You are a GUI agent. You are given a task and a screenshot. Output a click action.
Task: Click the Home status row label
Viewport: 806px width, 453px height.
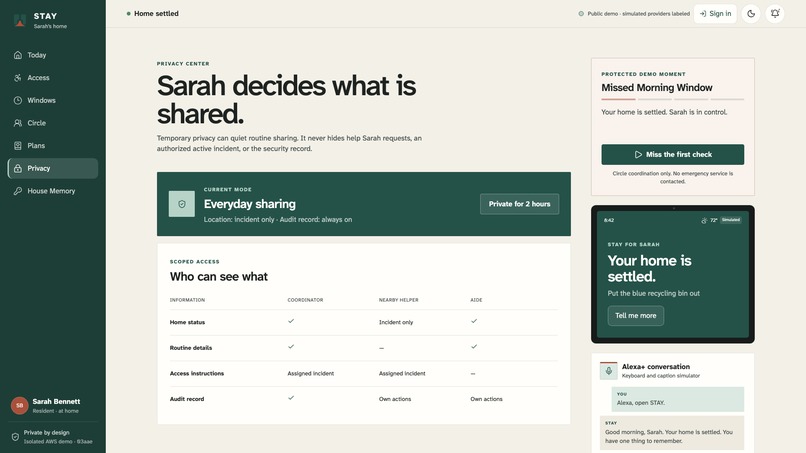[187, 322]
